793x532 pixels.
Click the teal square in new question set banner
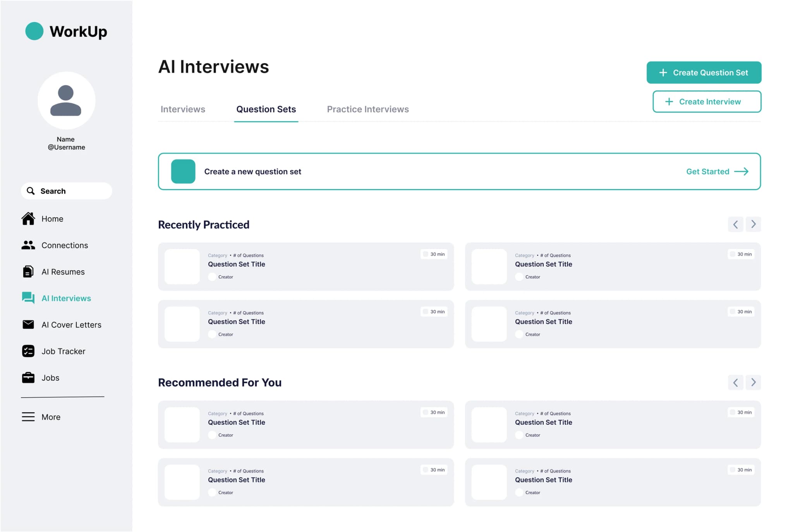183,172
